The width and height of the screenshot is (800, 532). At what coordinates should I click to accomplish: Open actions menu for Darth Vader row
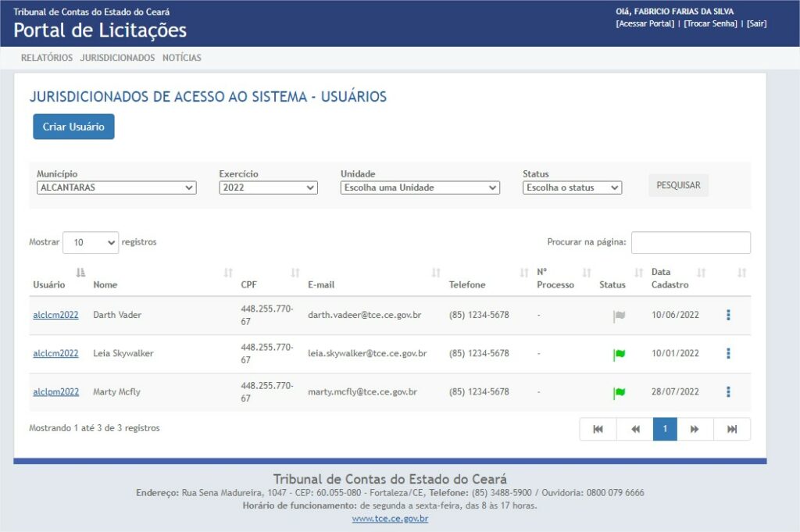[x=728, y=315]
